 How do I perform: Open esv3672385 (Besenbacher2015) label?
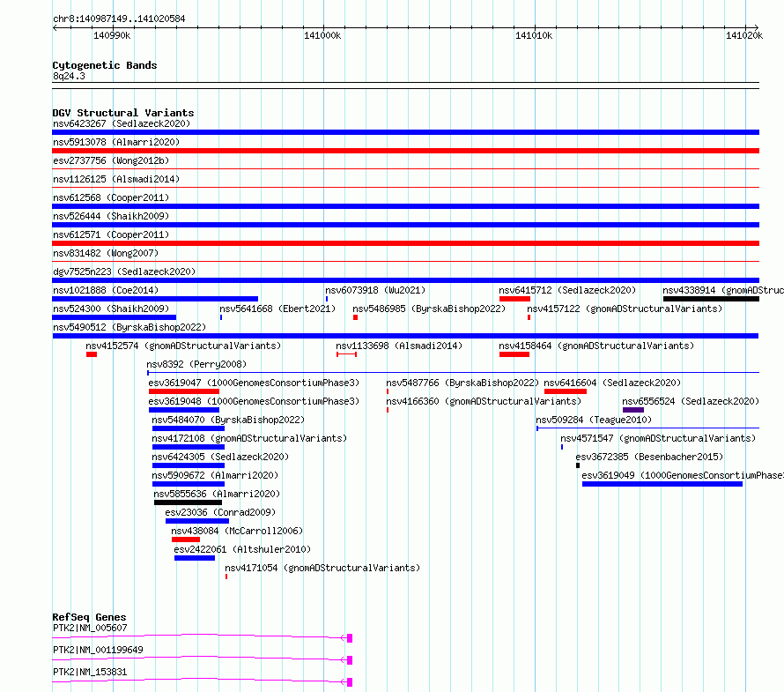tap(649, 457)
